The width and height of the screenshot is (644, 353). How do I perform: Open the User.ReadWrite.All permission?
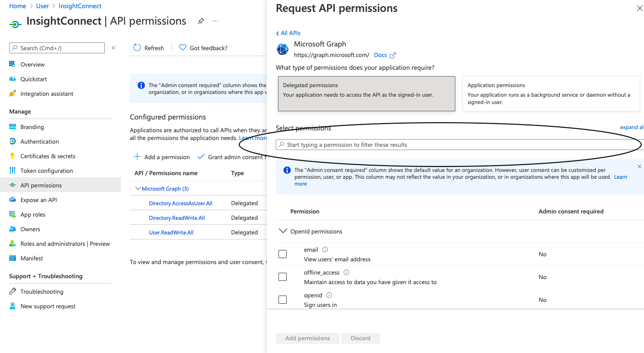point(171,232)
